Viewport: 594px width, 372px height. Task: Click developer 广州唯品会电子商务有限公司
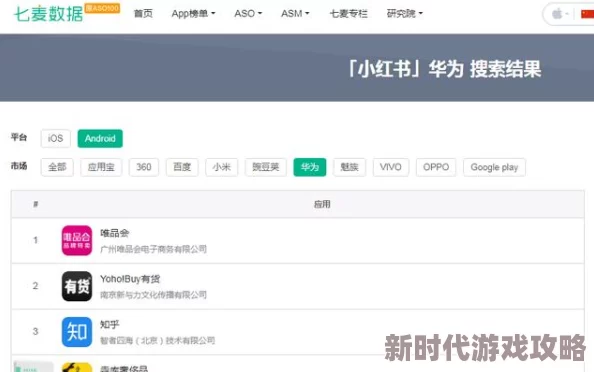[x=153, y=249]
